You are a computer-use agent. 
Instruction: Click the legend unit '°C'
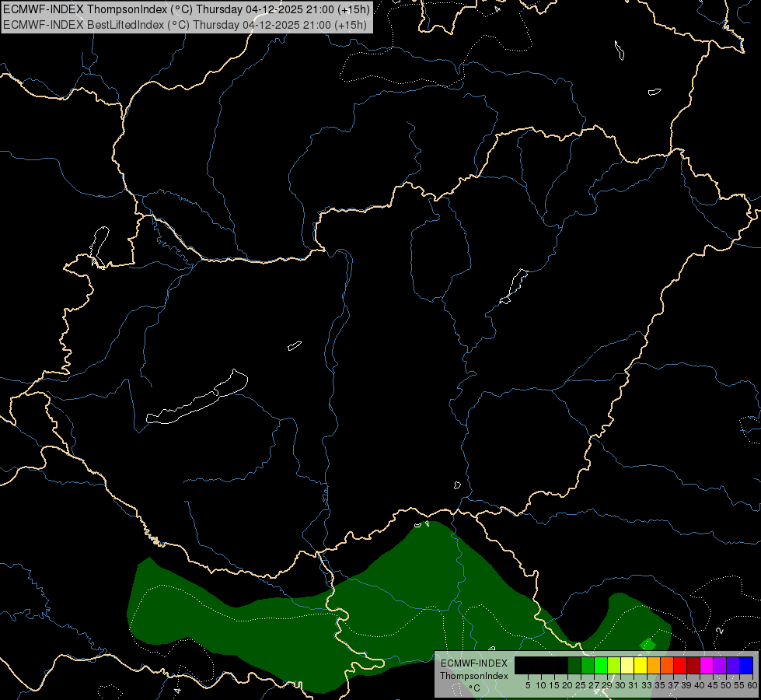coord(474,688)
